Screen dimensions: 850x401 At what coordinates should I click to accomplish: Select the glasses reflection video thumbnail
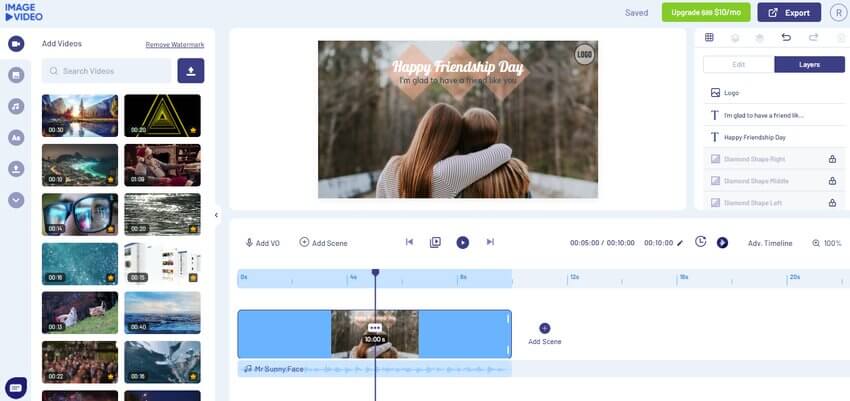[80, 214]
